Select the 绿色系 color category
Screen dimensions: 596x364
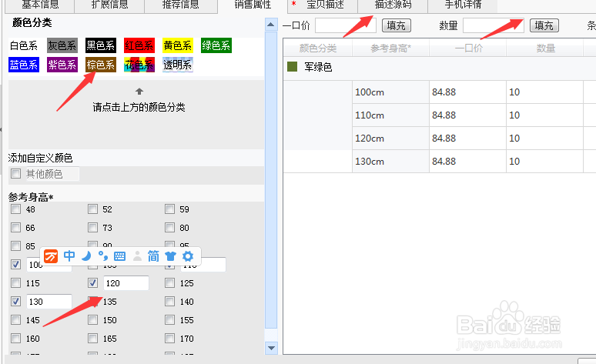point(216,45)
